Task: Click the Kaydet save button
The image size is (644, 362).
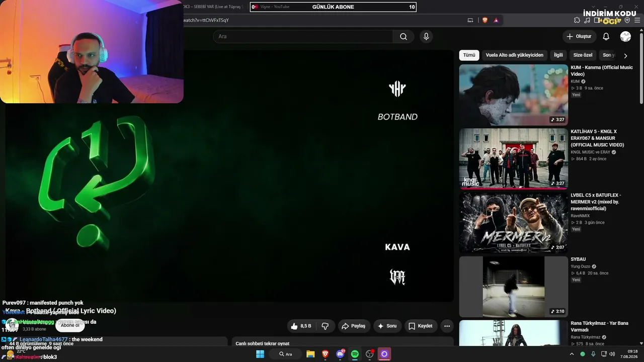Action: [420, 326]
